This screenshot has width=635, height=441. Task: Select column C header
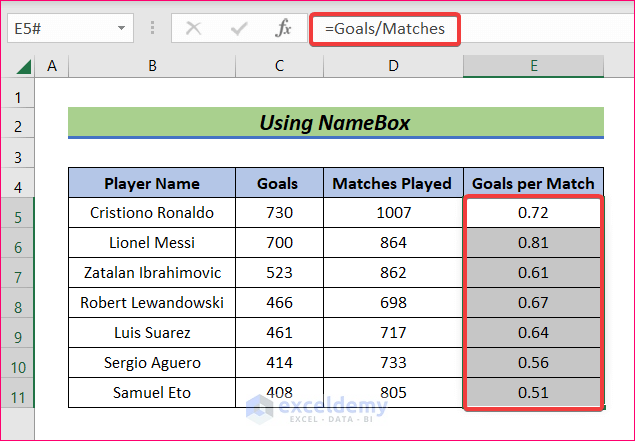pos(277,67)
